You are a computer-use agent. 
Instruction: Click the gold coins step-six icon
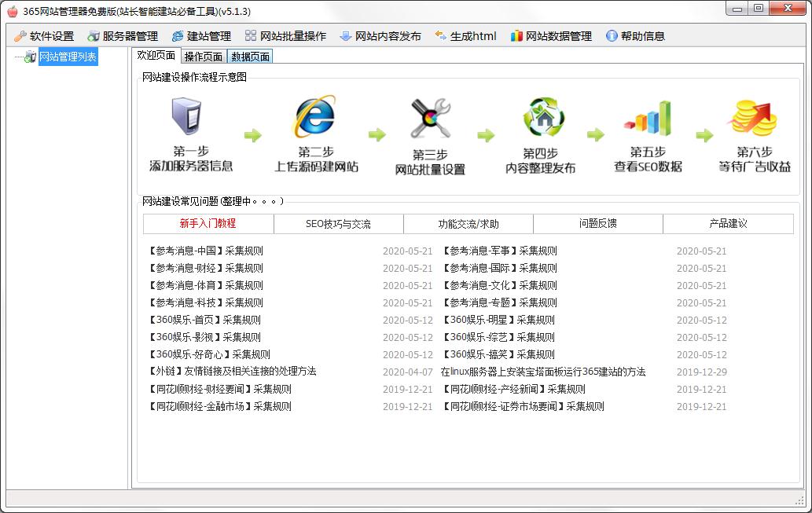tap(754, 118)
